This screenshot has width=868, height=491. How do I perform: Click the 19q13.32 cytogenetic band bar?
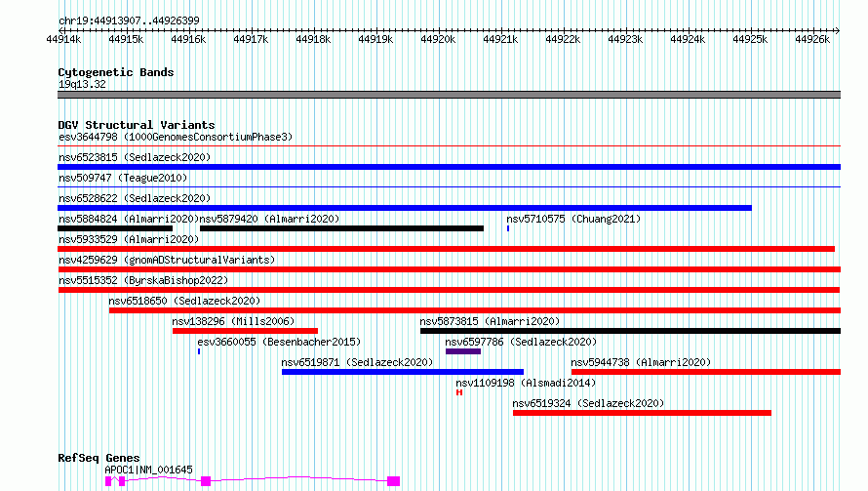(449, 95)
